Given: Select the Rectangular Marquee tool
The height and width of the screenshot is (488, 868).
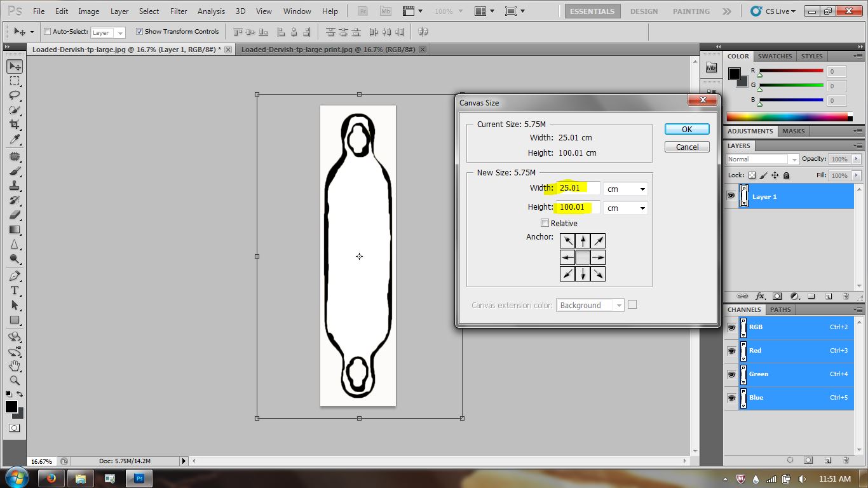Looking at the screenshot, I should coord(14,81).
